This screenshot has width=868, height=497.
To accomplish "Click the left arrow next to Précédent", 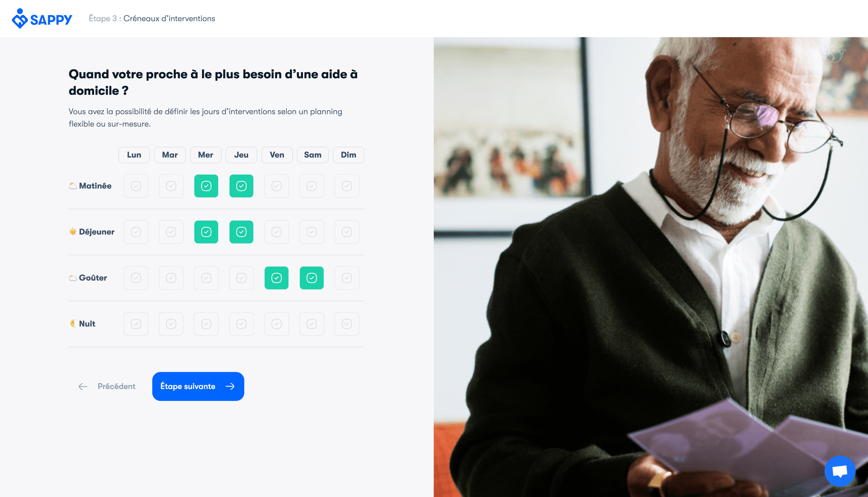I will point(83,386).
